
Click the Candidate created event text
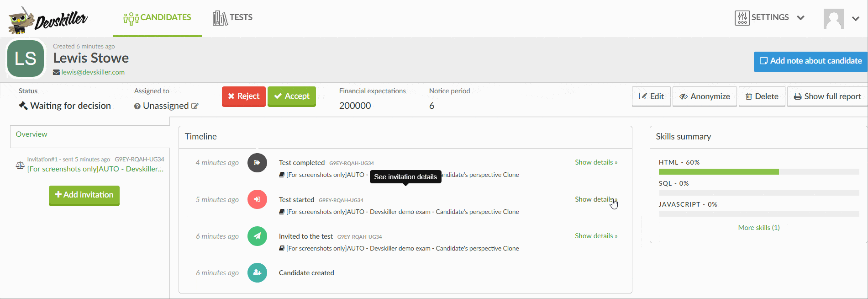coord(306,273)
